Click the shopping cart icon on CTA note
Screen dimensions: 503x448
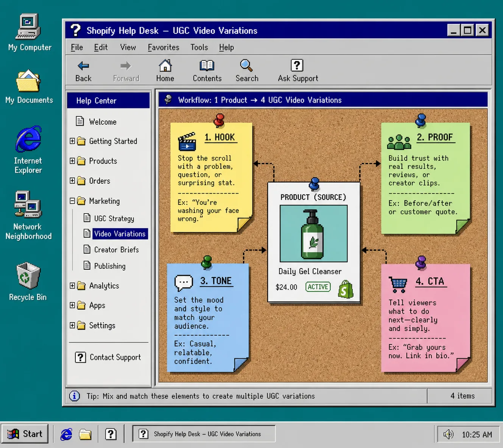(x=398, y=284)
